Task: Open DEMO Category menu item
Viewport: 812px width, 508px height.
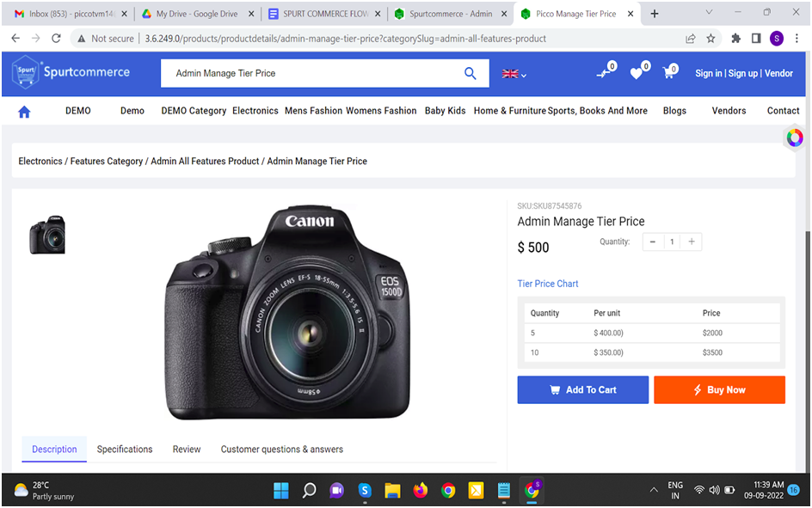Action: pyautogui.click(x=194, y=111)
